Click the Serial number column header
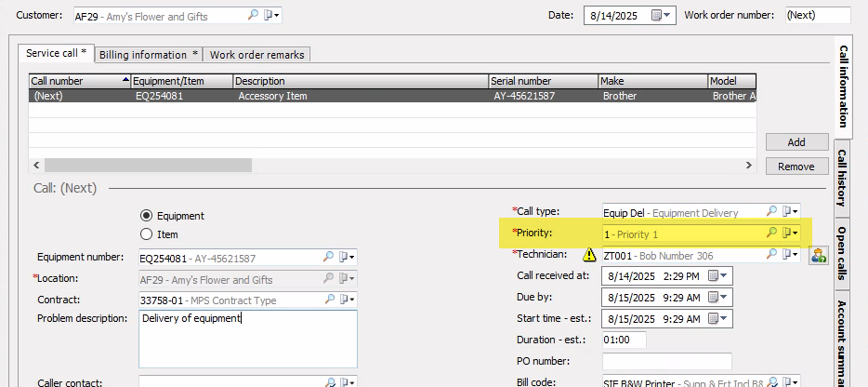The width and height of the screenshot is (868, 387). pyautogui.click(x=543, y=81)
